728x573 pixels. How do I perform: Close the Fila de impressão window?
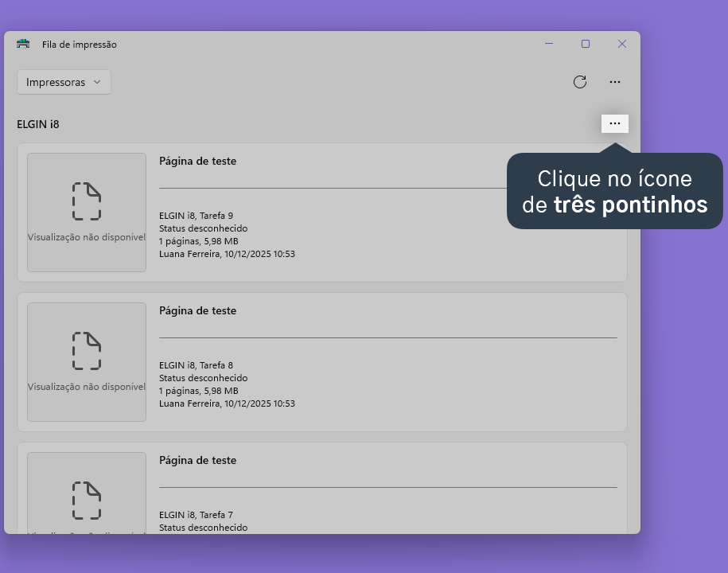pos(622,44)
